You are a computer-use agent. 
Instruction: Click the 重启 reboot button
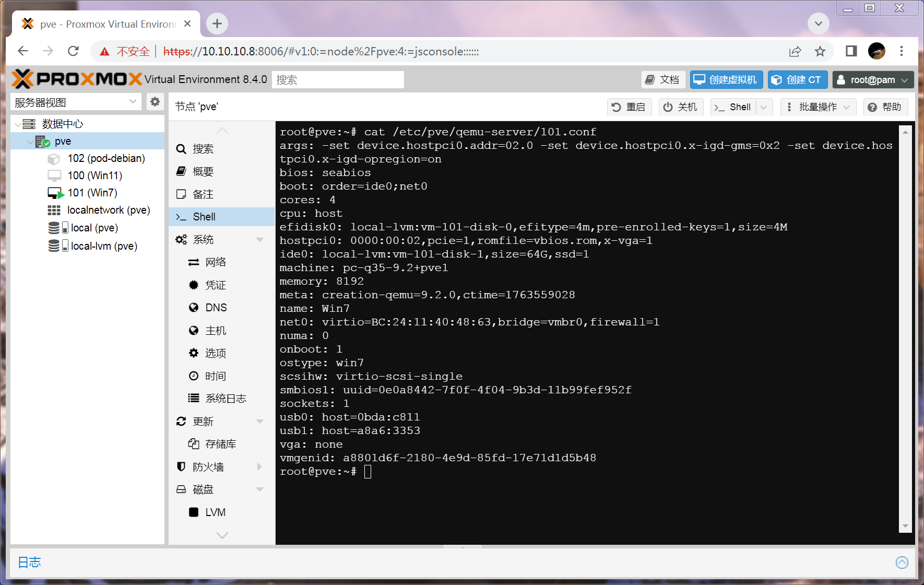coord(629,107)
